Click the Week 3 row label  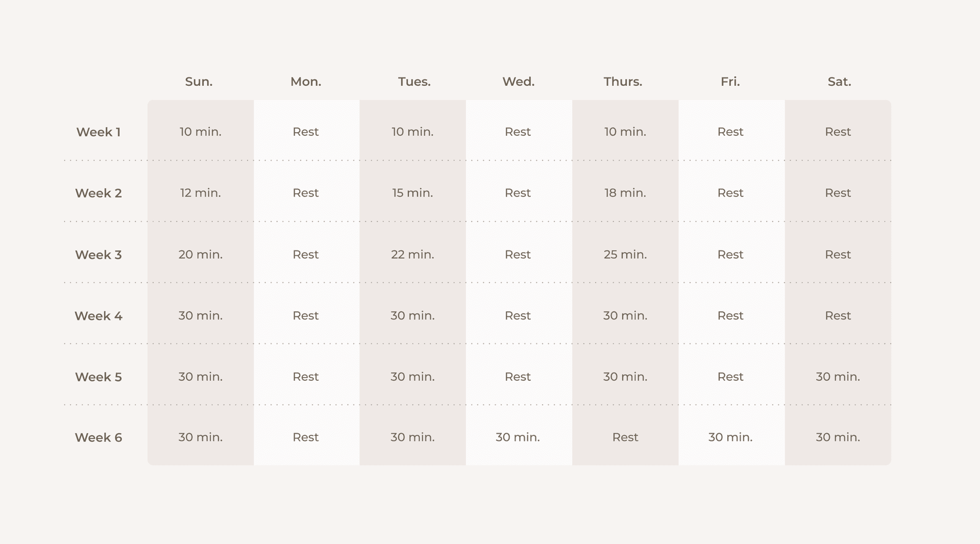point(99,255)
